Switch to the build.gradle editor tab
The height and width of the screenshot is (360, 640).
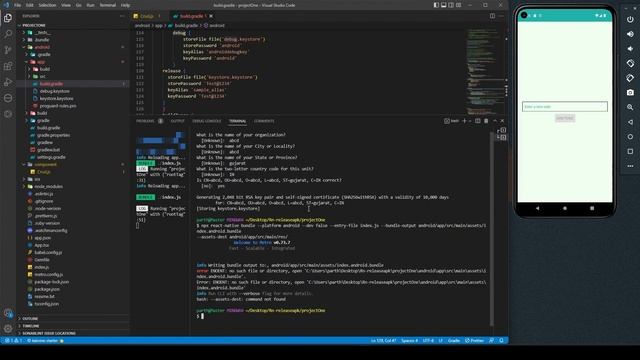pos(191,16)
